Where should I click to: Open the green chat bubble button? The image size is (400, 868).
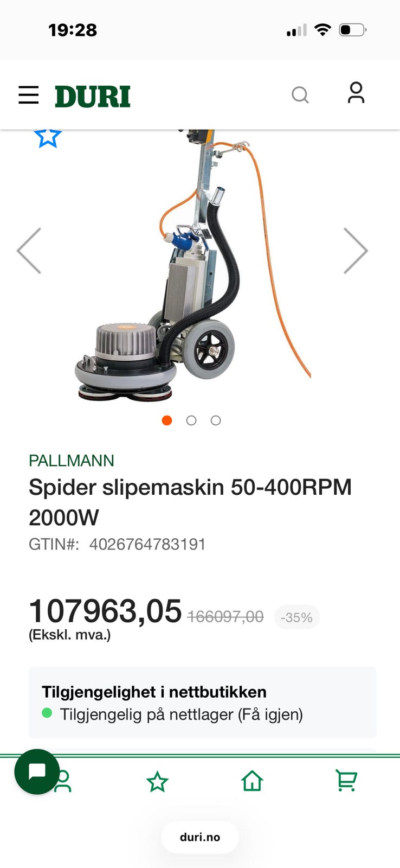coord(37,771)
